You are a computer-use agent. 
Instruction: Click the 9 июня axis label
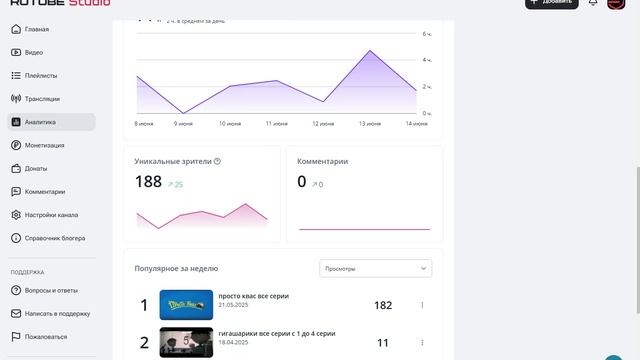(x=183, y=124)
